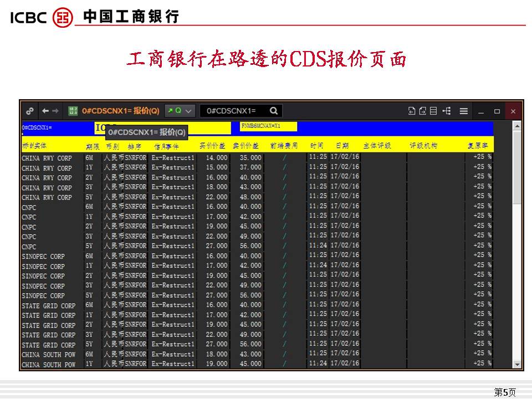The image size is (532, 399).
Task: Click the link chain icon in toolbar
Action: 30,111
